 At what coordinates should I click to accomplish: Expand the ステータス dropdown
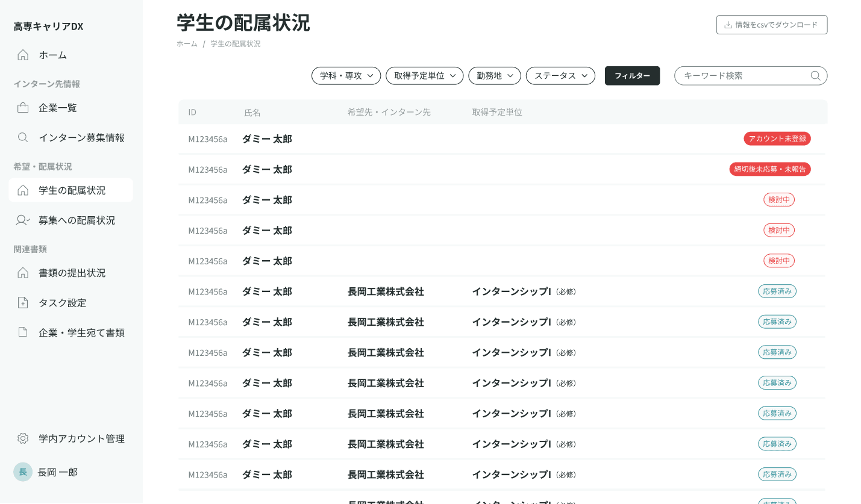[560, 75]
